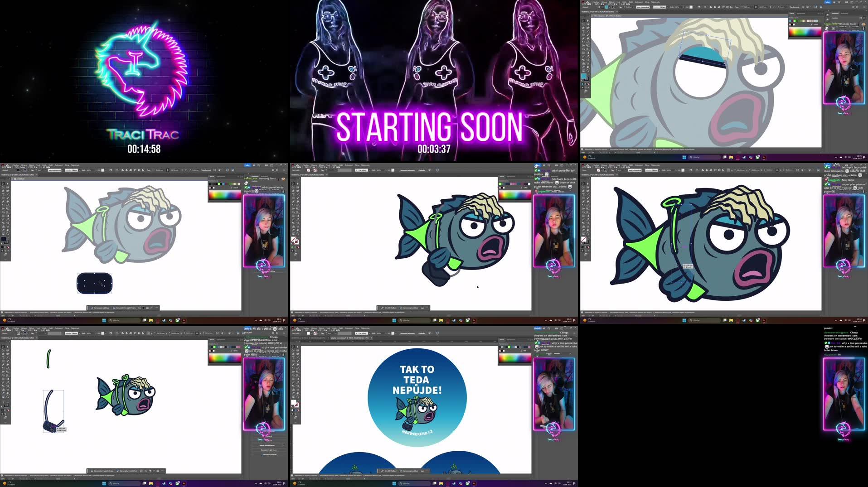The width and height of the screenshot is (868, 487).
Task: Open the colored fish holding a handbag frame
Action: (434, 243)
